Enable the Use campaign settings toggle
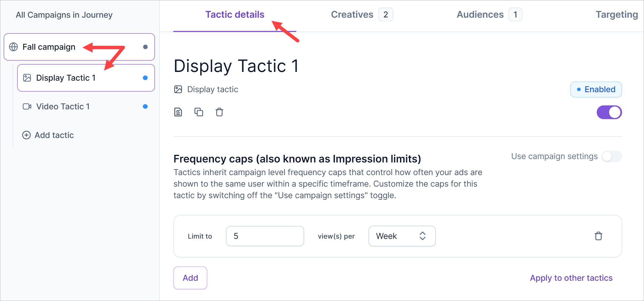The height and width of the screenshot is (301, 644). (611, 157)
